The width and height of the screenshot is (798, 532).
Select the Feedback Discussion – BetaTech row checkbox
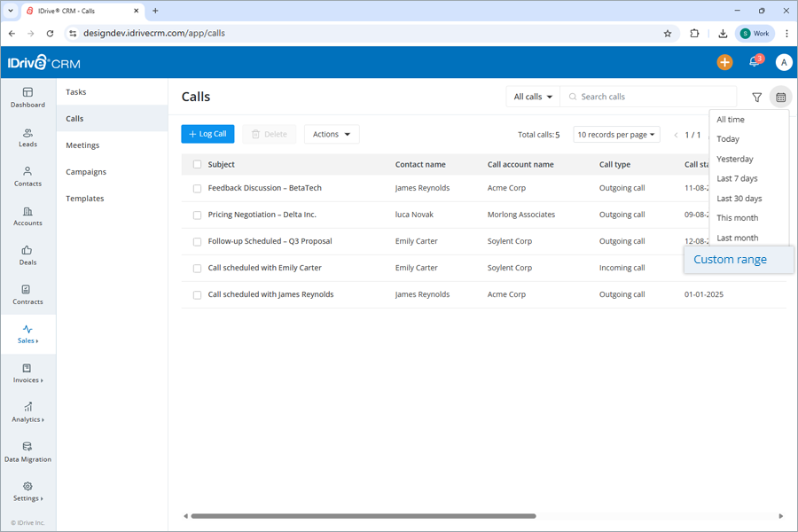pos(196,187)
